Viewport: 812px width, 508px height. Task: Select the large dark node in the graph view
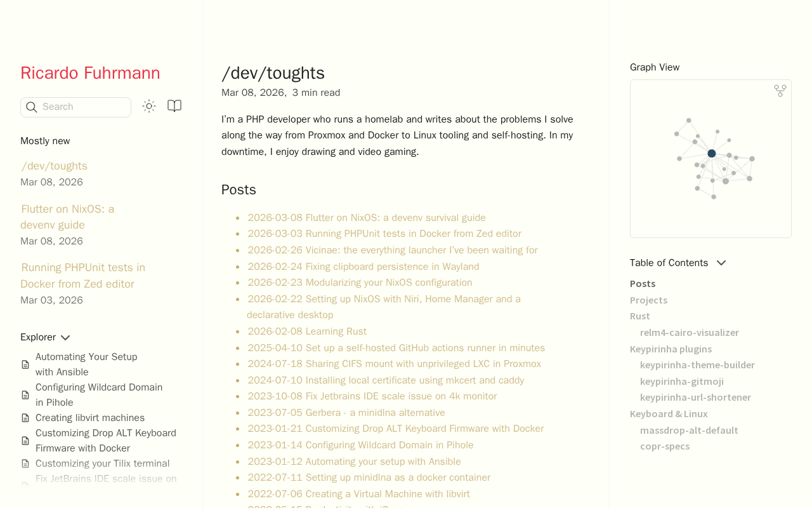(712, 154)
